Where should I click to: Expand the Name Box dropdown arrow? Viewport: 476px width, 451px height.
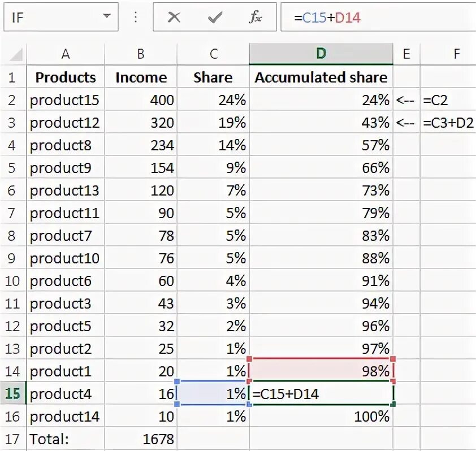pos(107,17)
